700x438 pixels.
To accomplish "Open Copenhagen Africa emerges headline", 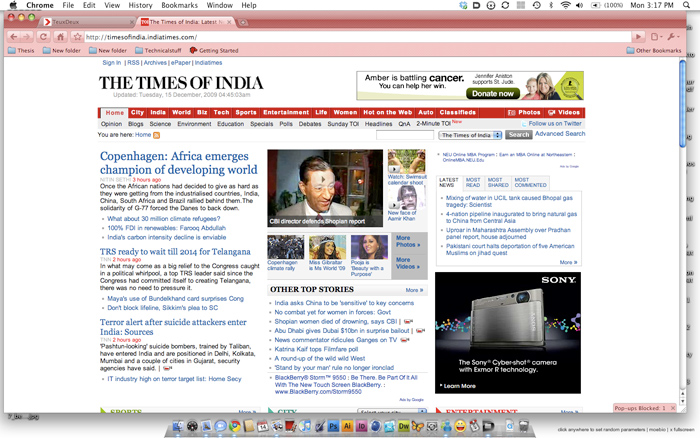I will (x=179, y=163).
